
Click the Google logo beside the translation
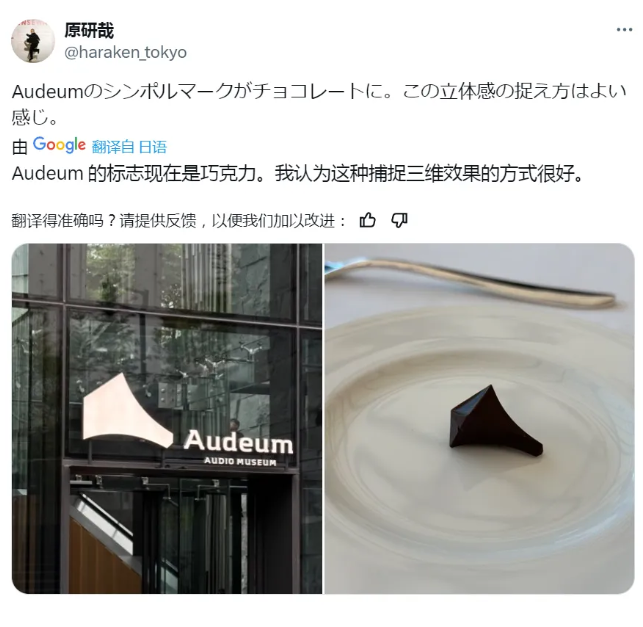point(59,145)
